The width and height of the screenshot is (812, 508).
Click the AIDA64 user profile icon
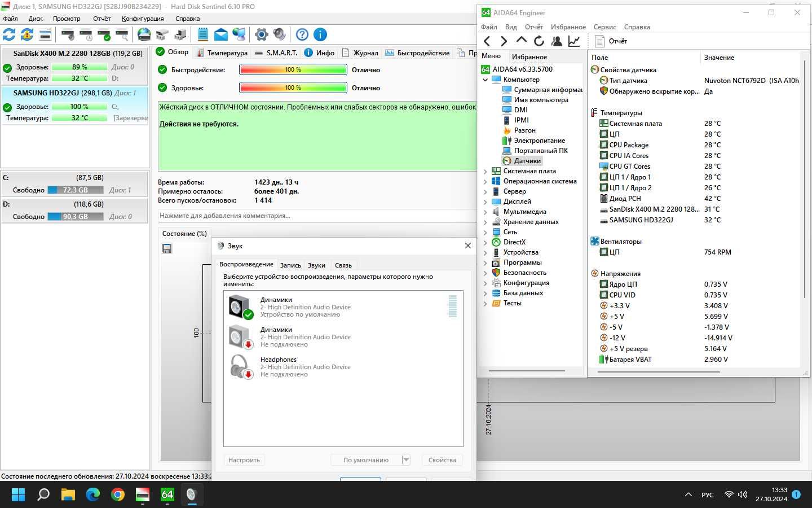pyautogui.click(x=557, y=41)
